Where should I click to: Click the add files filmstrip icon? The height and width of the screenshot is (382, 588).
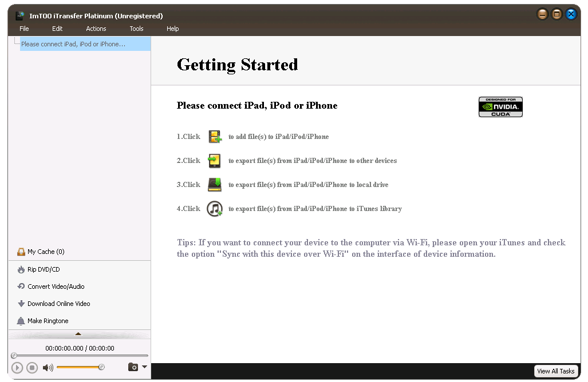coord(215,137)
